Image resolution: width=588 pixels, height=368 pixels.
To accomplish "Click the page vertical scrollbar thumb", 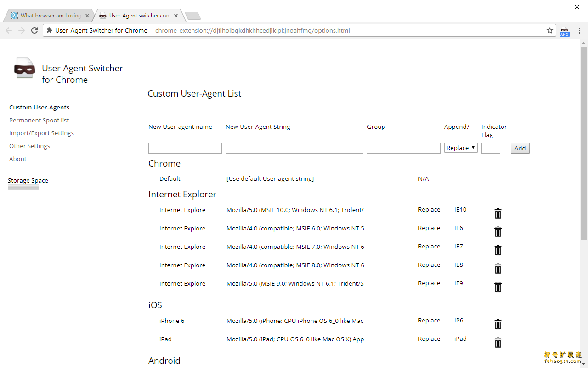I will click(x=584, y=143).
